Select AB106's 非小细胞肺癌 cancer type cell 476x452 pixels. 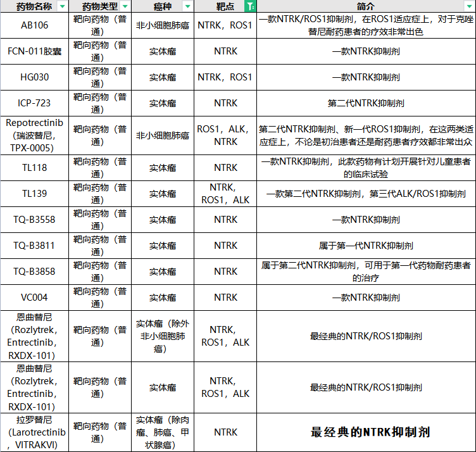coord(163,25)
